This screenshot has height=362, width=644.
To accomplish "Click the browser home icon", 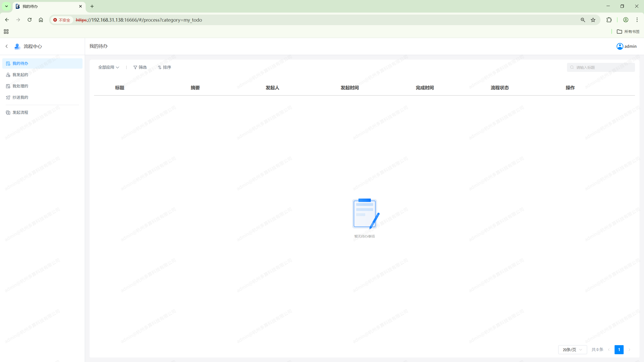I will (x=41, y=20).
